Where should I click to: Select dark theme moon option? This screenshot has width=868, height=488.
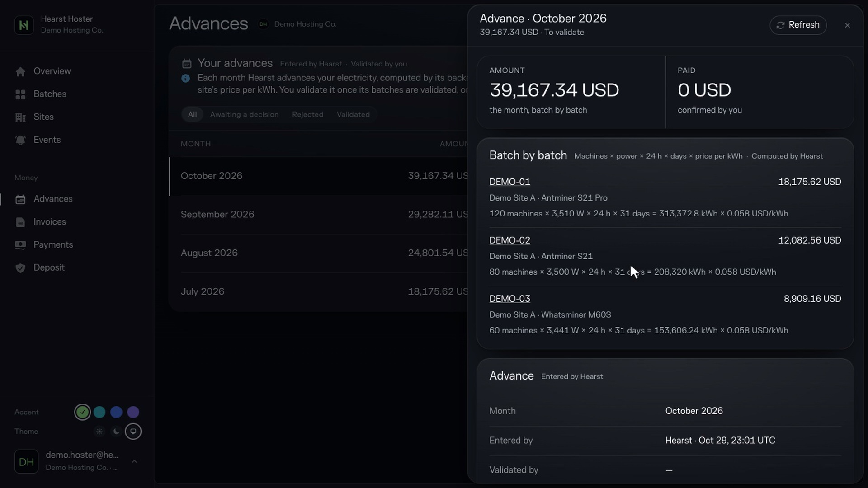coord(116,432)
